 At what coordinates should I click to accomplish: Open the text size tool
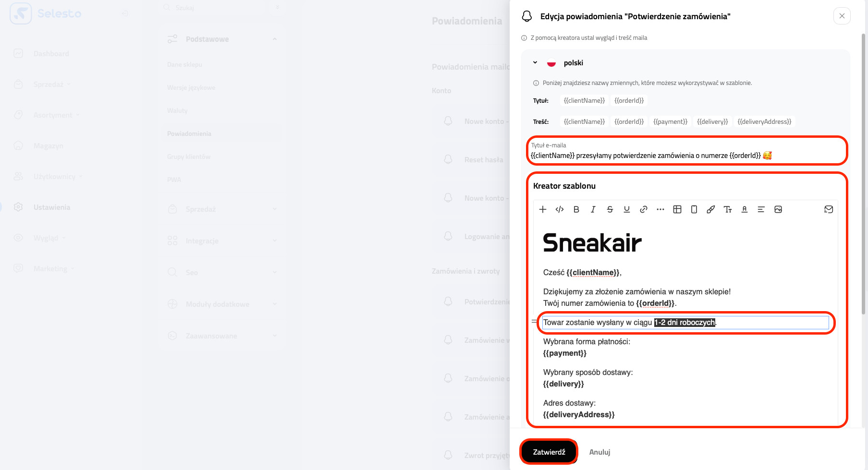pos(728,209)
